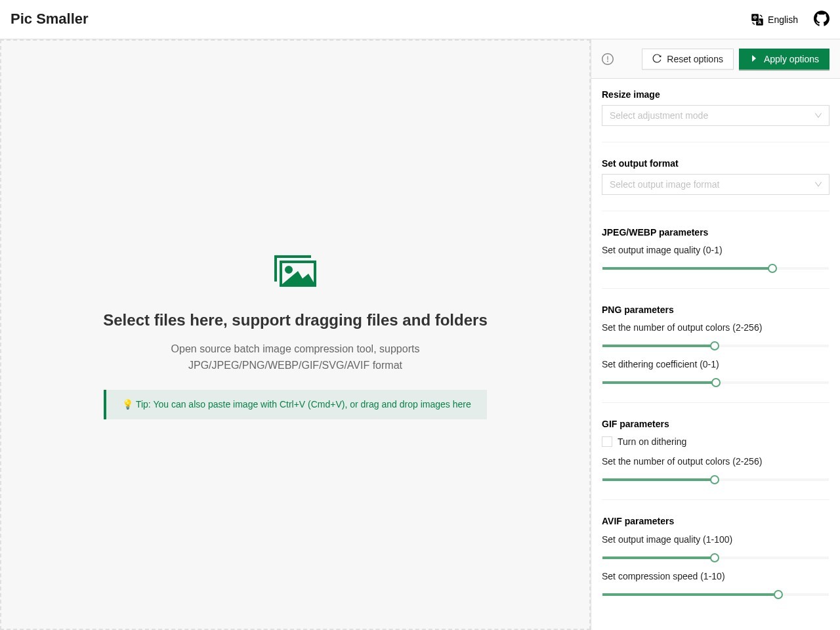Open the English language selector
The width and height of the screenshot is (840, 630).
[782, 20]
